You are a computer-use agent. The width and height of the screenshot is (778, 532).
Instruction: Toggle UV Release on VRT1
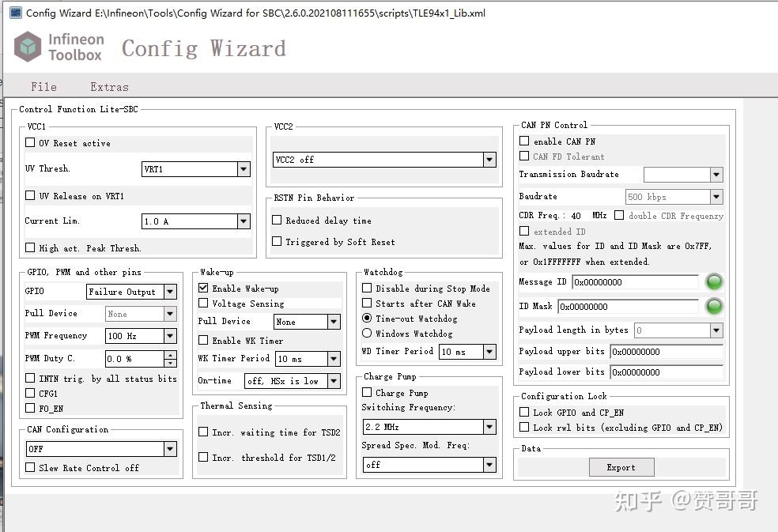click(x=30, y=195)
